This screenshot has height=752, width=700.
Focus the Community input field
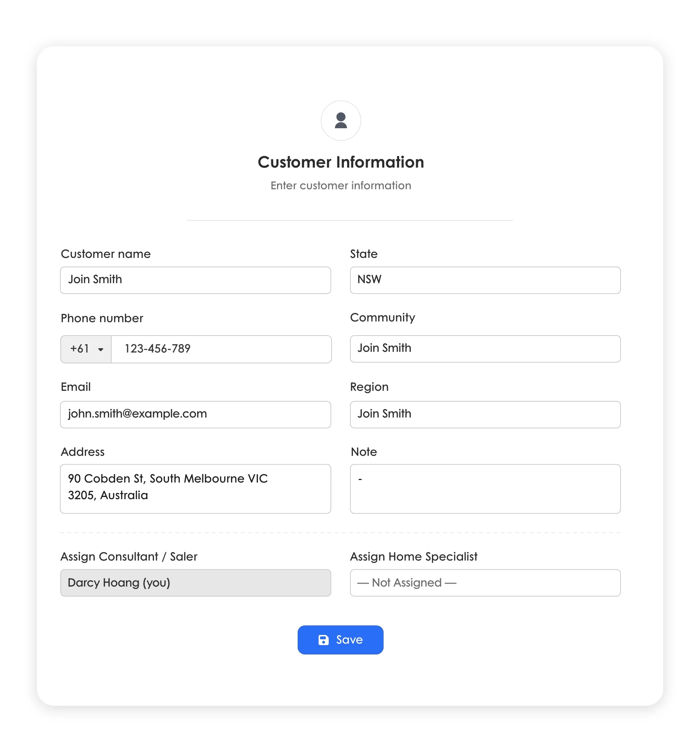(485, 349)
